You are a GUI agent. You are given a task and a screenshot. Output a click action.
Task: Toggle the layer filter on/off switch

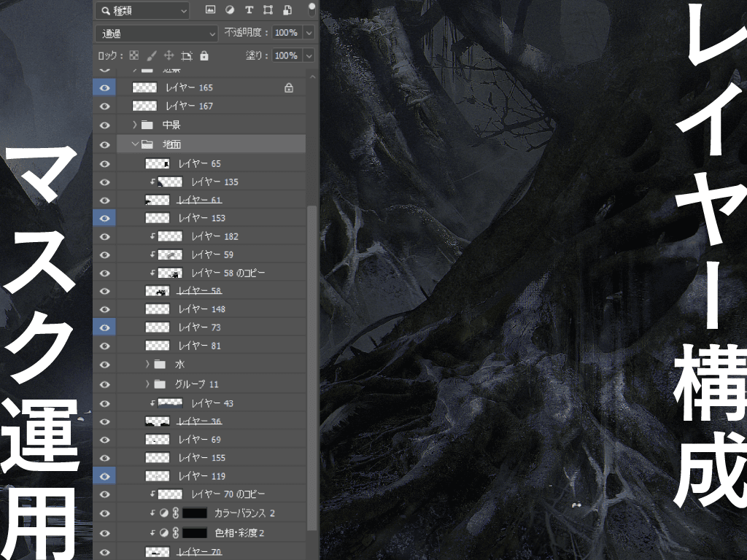[311, 9]
